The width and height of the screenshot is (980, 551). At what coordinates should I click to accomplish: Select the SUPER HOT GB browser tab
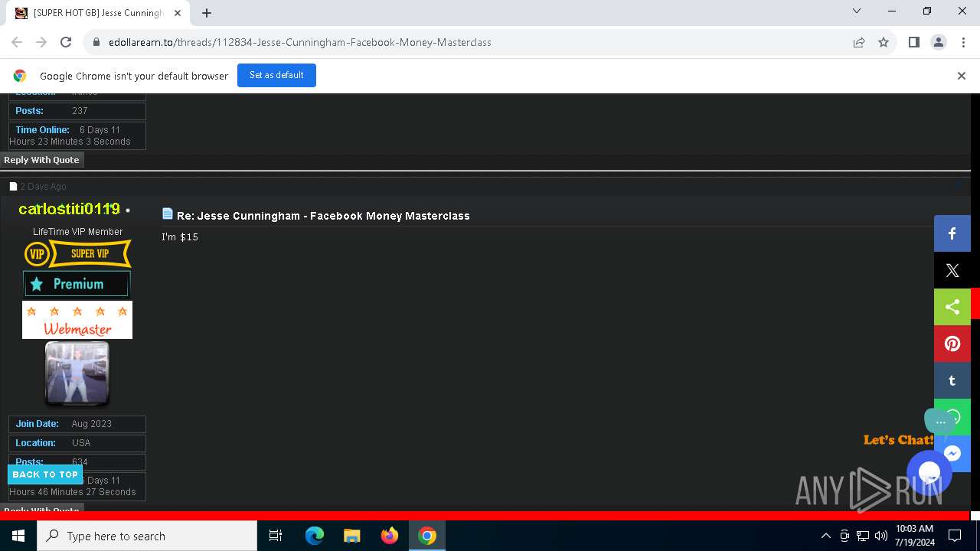tap(98, 13)
